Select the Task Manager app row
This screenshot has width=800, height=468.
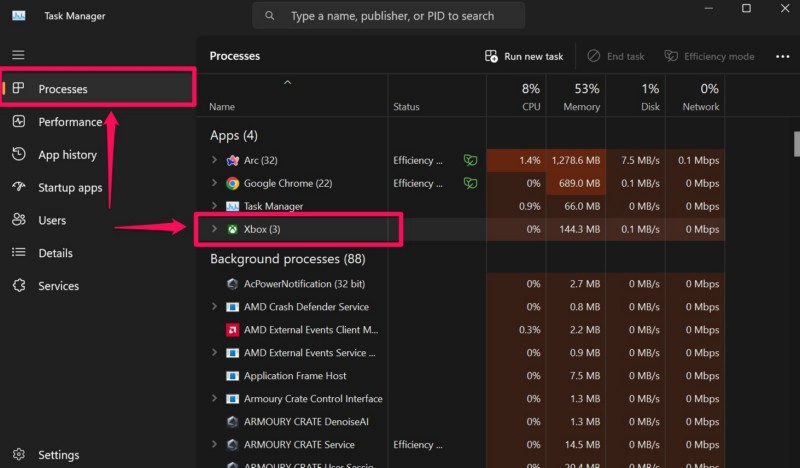click(x=273, y=206)
